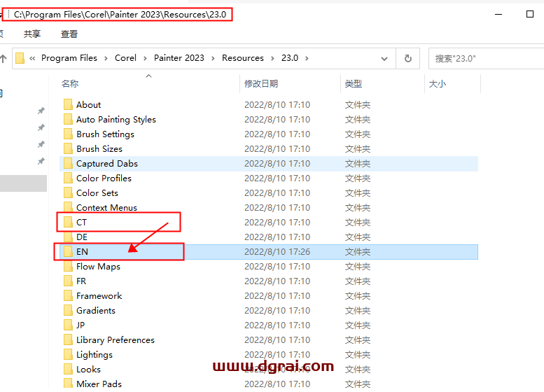
Task: Click the 文件夹 type in JP row
Action: (x=358, y=325)
